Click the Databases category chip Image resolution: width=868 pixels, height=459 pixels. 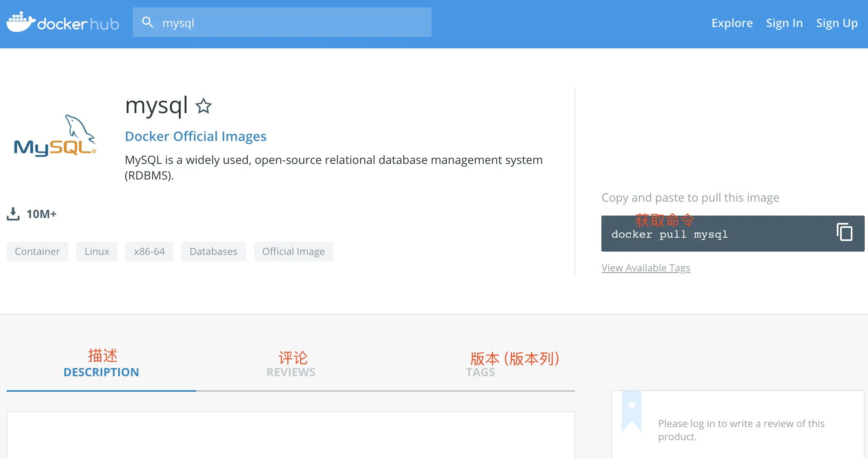pos(213,251)
